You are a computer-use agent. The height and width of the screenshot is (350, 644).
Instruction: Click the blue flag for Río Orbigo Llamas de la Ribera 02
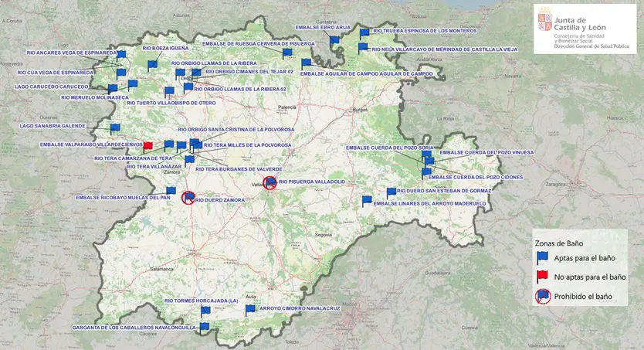pyautogui.click(x=188, y=87)
